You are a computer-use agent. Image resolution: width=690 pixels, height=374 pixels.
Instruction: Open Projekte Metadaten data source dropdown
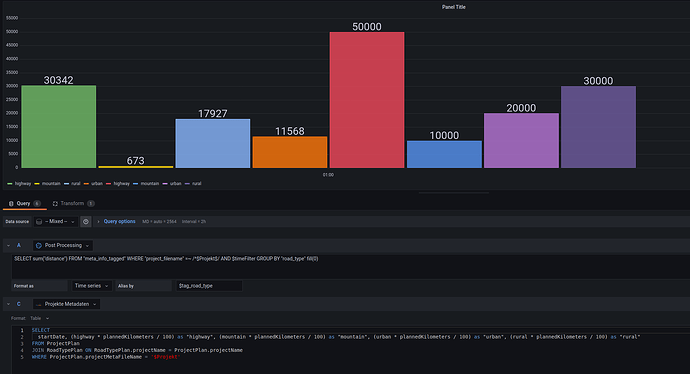click(66, 304)
